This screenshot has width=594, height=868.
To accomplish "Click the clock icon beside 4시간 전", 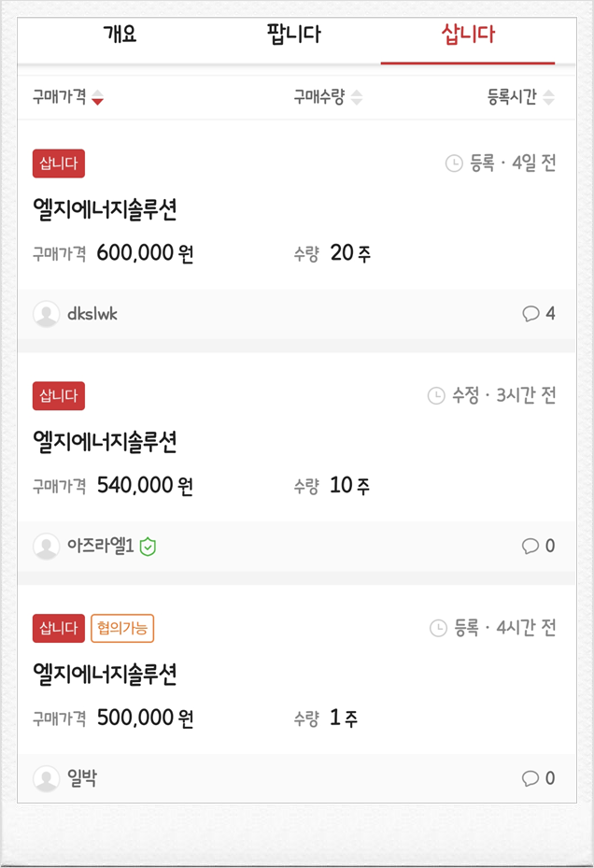I will (438, 628).
